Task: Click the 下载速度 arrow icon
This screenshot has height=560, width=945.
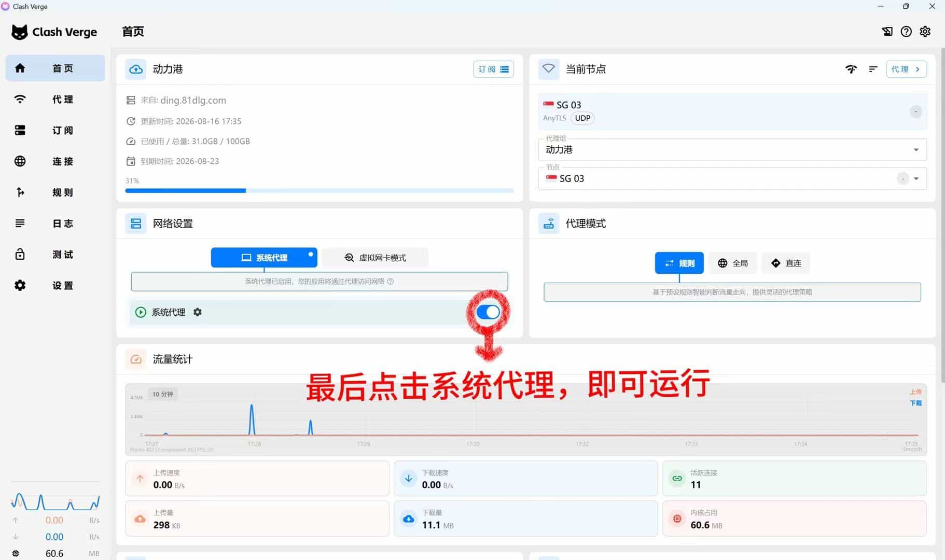Action: (409, 479)
